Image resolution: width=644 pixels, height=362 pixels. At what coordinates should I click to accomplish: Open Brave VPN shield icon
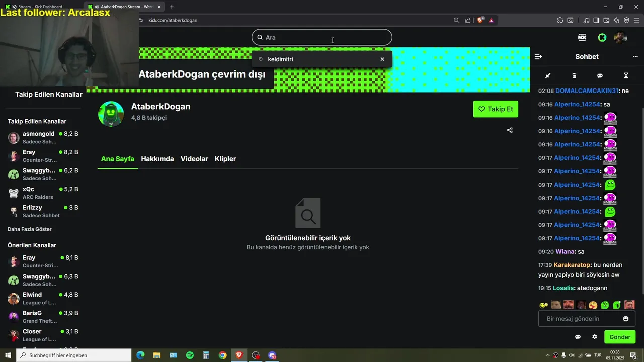[626, 20]
